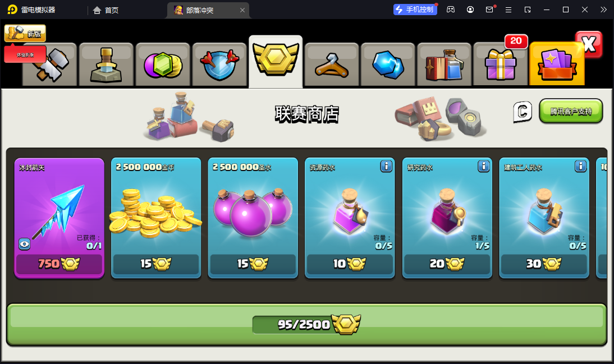Preview the Frozen Arrow with eye icon
The width and height of the screenshot is (614, 364).
coord(24,244)
